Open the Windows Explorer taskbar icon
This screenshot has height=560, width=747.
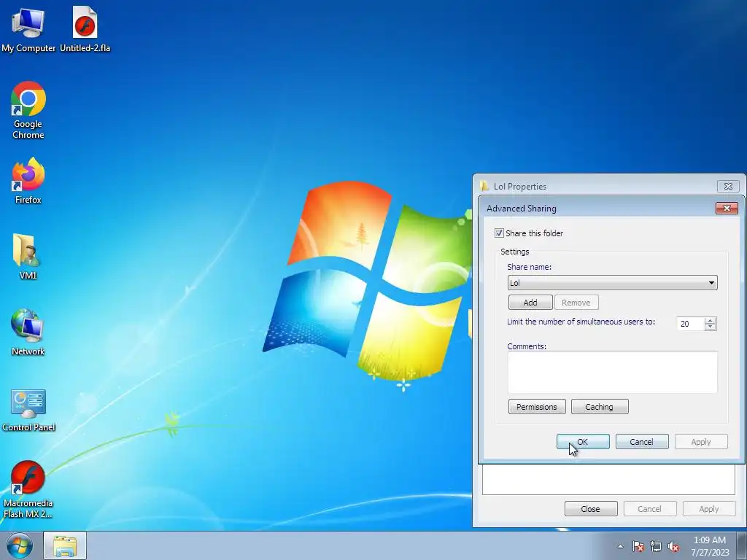tap(65, 546)
